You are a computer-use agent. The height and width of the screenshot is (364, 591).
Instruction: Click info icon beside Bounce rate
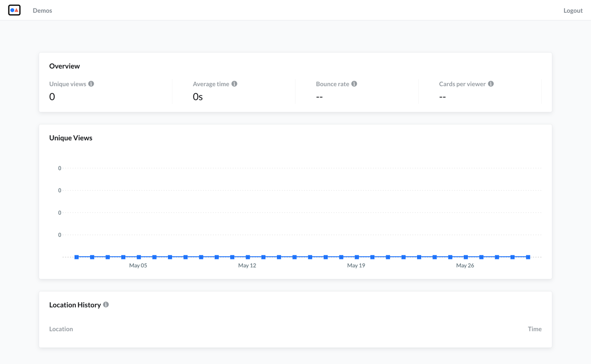354,84
